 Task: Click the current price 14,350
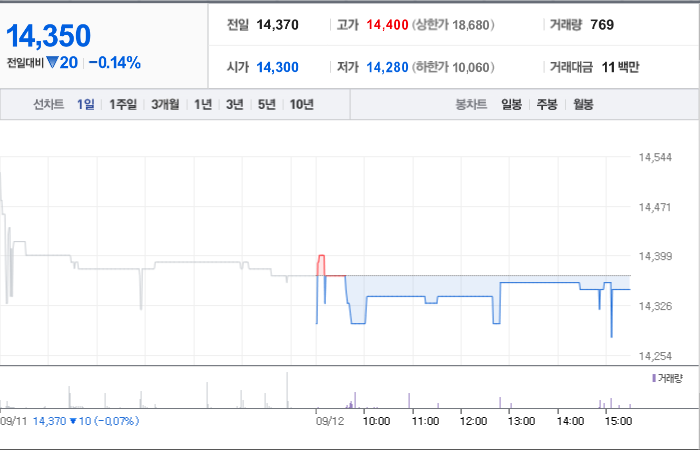coord(48,36)
